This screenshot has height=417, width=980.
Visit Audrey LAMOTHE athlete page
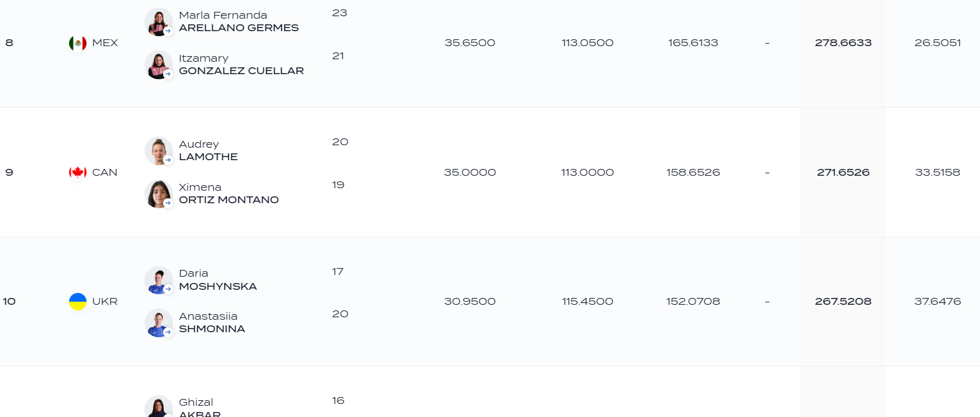(x=209, y=151)
